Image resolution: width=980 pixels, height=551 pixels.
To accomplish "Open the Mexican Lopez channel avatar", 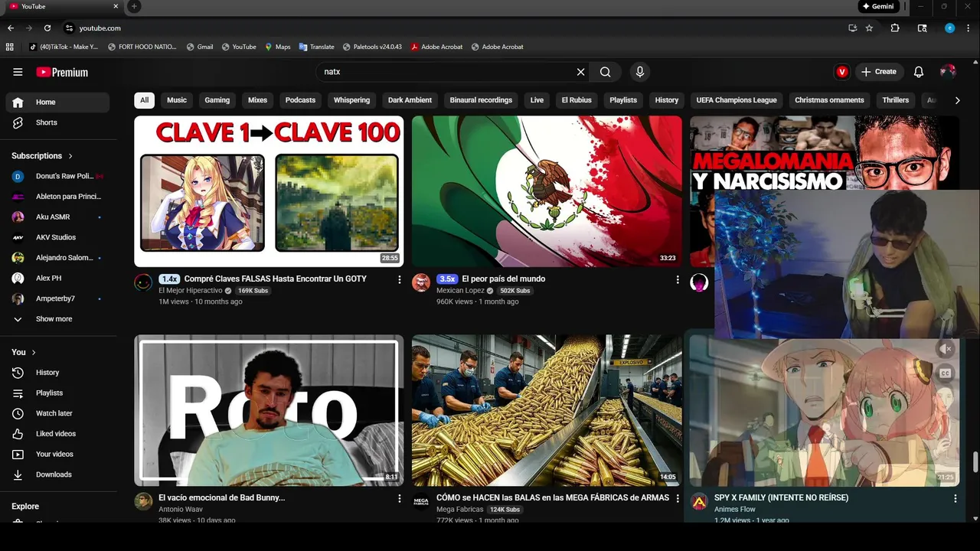I will [421, 282].
